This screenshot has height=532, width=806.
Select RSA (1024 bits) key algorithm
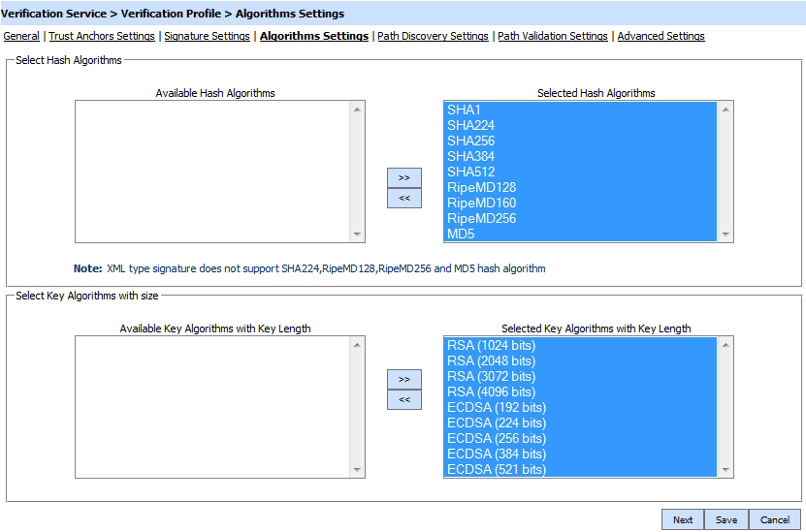tap(580, 346)
